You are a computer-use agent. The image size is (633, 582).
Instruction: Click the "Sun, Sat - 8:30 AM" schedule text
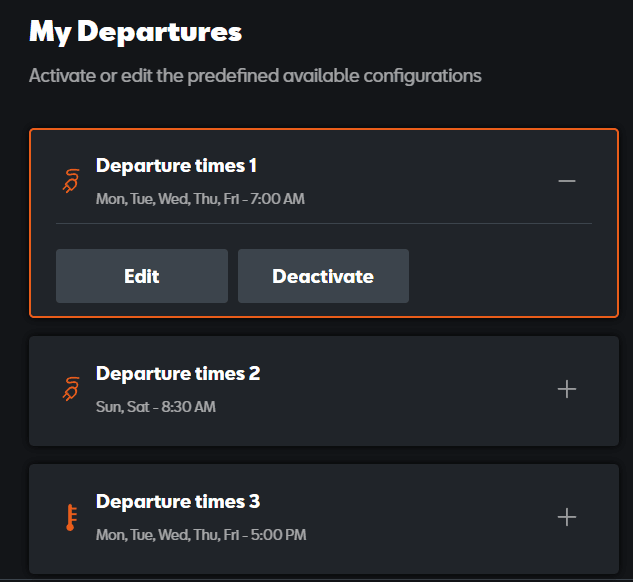tap(155, 407)
